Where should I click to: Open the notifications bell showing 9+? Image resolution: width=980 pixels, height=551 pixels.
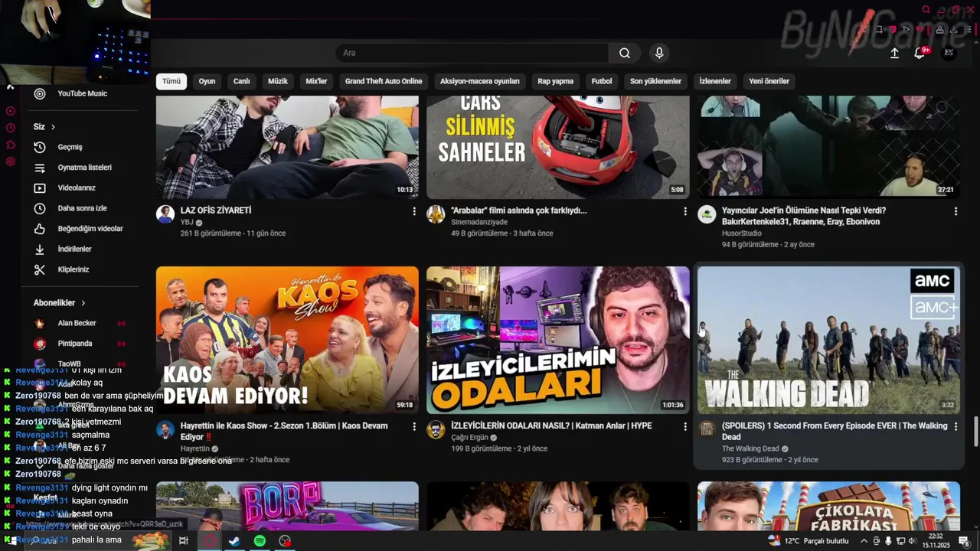point(920,53)
